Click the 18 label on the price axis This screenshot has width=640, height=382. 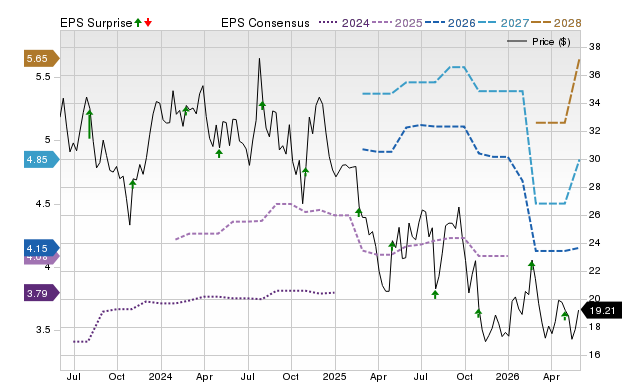(595, 327)
